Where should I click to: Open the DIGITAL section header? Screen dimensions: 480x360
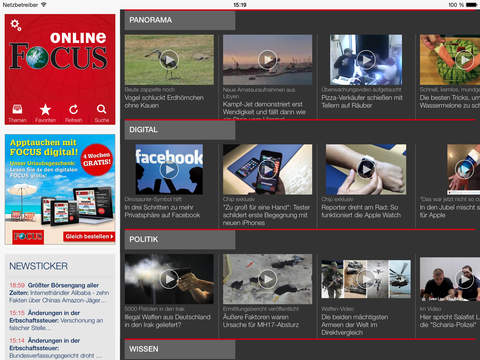click(180, 130)
